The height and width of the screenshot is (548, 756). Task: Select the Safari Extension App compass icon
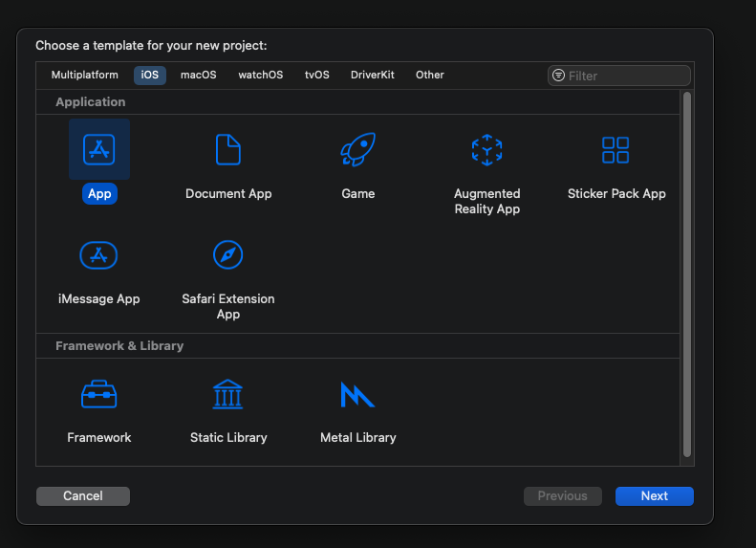228,255
